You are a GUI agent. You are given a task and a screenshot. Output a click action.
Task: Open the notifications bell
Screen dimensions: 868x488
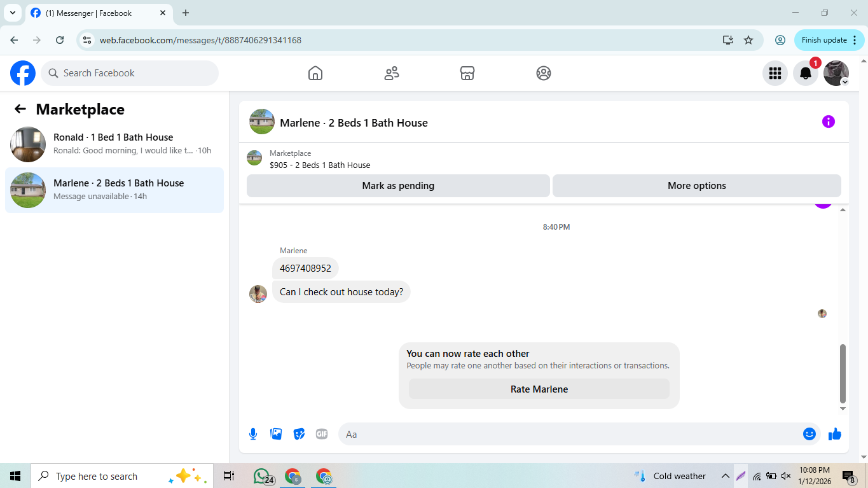pyautogui.click(x=806, y=73)
